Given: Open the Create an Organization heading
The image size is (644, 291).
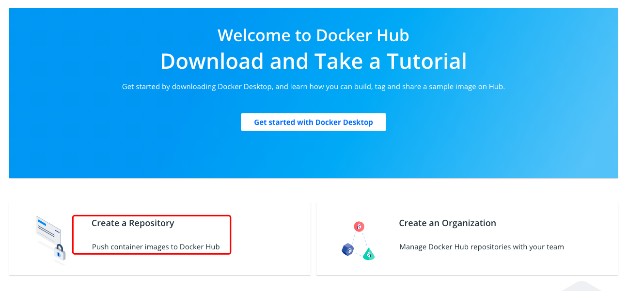Looking at the screenshot, I should [x=447, y=223].
